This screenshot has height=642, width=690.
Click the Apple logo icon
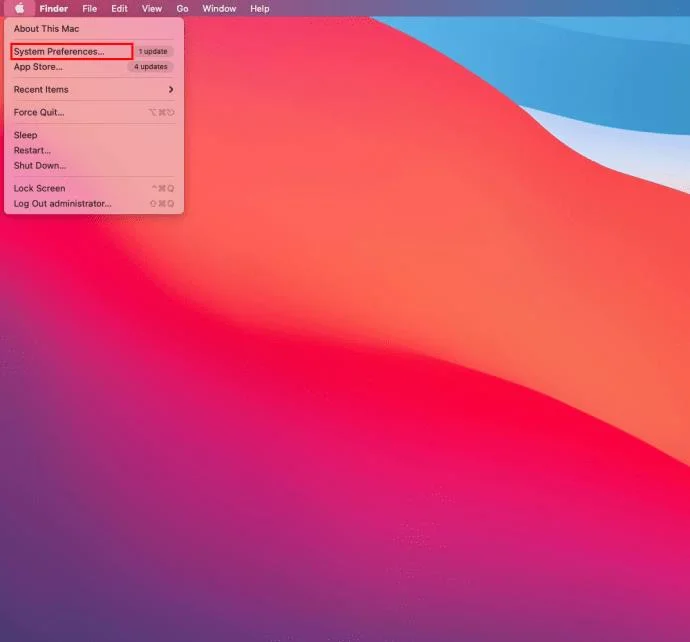[20, 8]
